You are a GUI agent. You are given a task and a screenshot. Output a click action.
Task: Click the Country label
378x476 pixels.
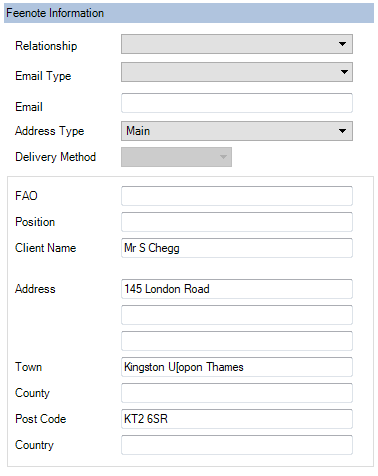34,445
